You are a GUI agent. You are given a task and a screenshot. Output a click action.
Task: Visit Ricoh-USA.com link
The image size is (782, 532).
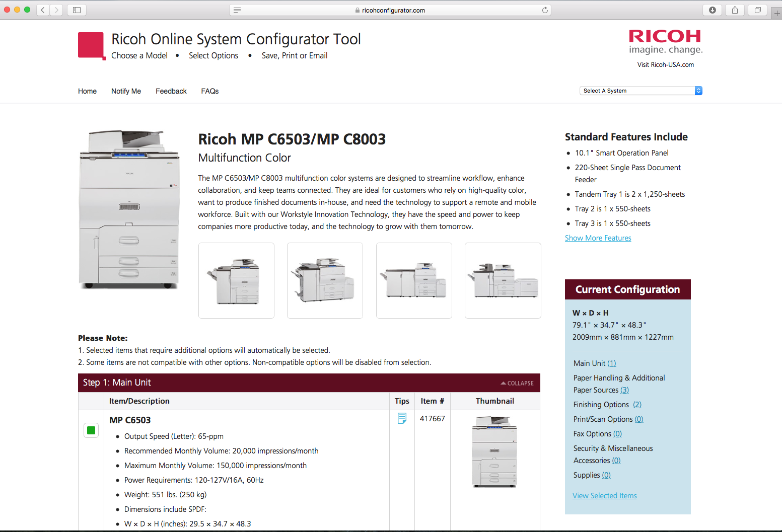(666, 64)
